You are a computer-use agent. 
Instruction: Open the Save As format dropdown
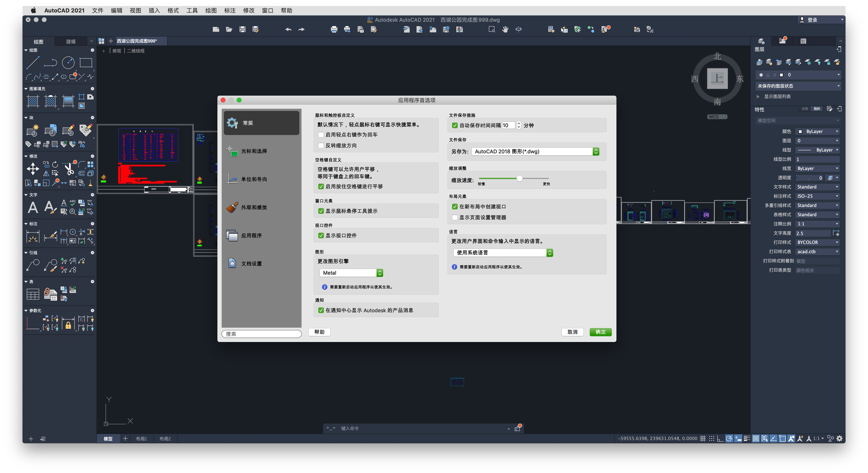[x=535, y=152]
